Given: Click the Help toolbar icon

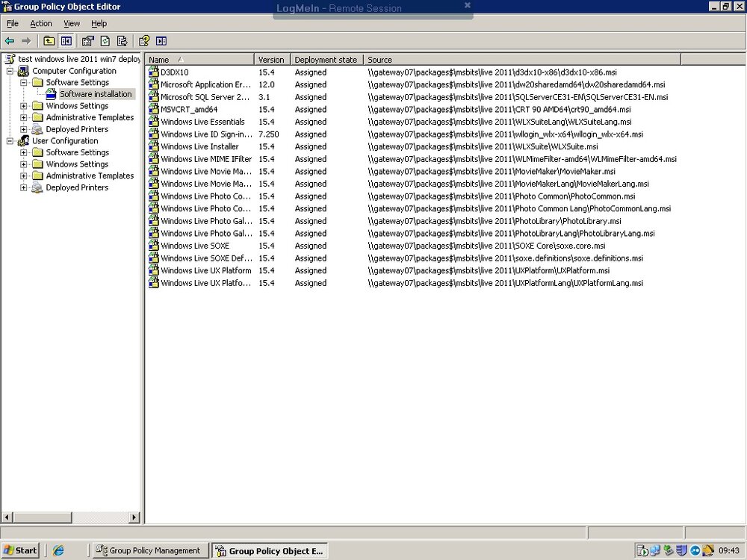Looking at the screenshot, I should pyautogui.click(x=144, y=41).
